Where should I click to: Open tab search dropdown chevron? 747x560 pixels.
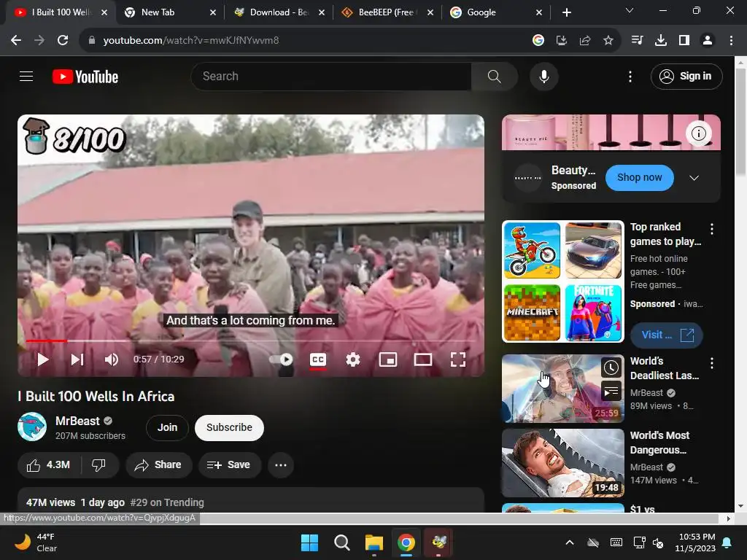click(630, 10)
